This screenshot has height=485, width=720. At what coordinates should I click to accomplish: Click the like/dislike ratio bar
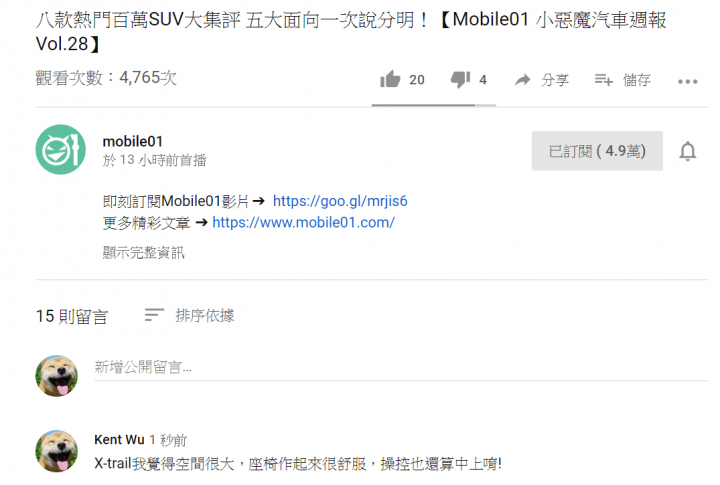tap(433, 105)
